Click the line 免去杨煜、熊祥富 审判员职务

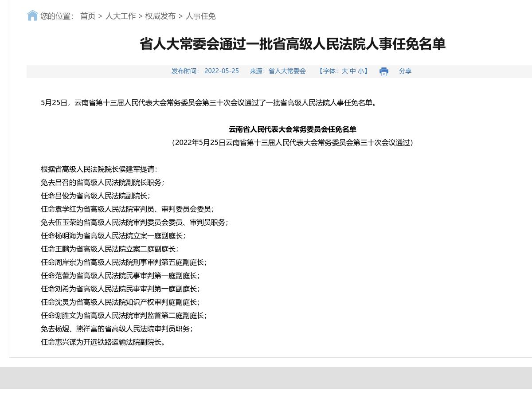click(x=117, y=329)
